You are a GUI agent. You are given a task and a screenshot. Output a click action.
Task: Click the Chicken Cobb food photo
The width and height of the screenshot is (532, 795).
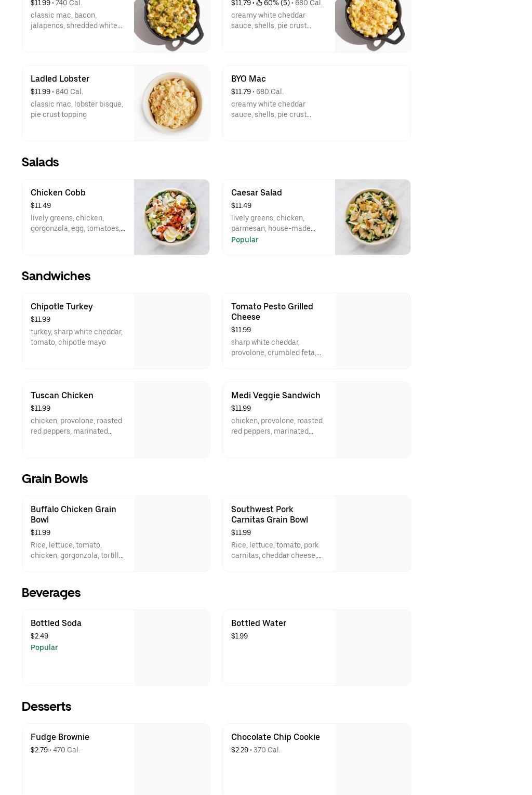click(171, 217)
